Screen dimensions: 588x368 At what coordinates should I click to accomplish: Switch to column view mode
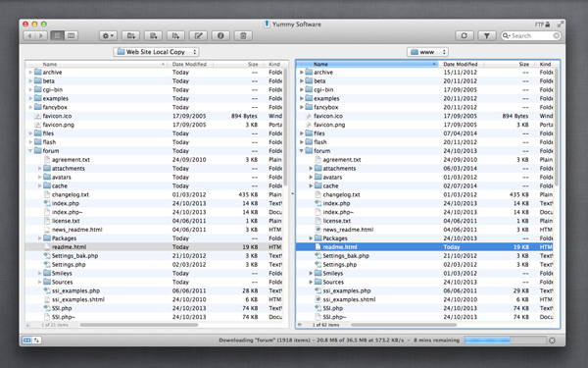click(x=71, y=35)
